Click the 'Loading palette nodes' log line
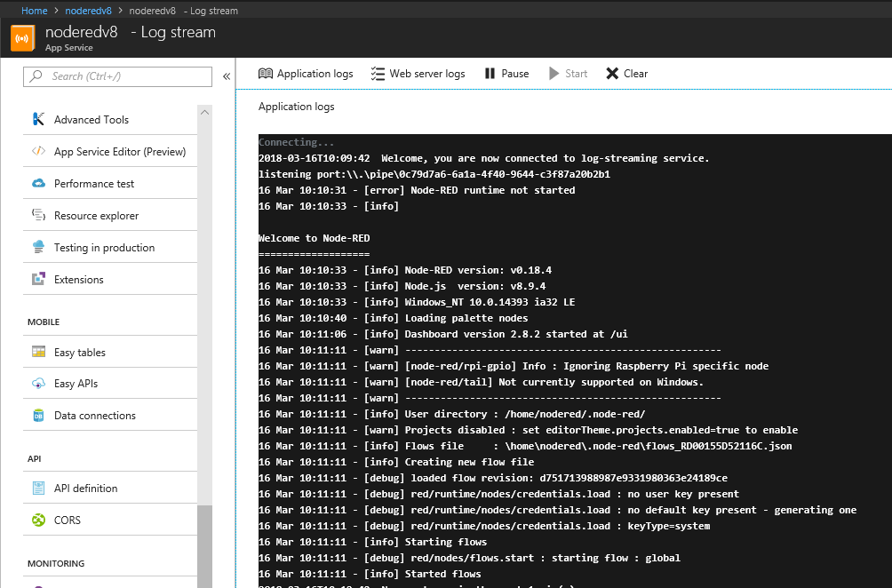The width and height of the screenshot is (892, 588). pos(393,318)
